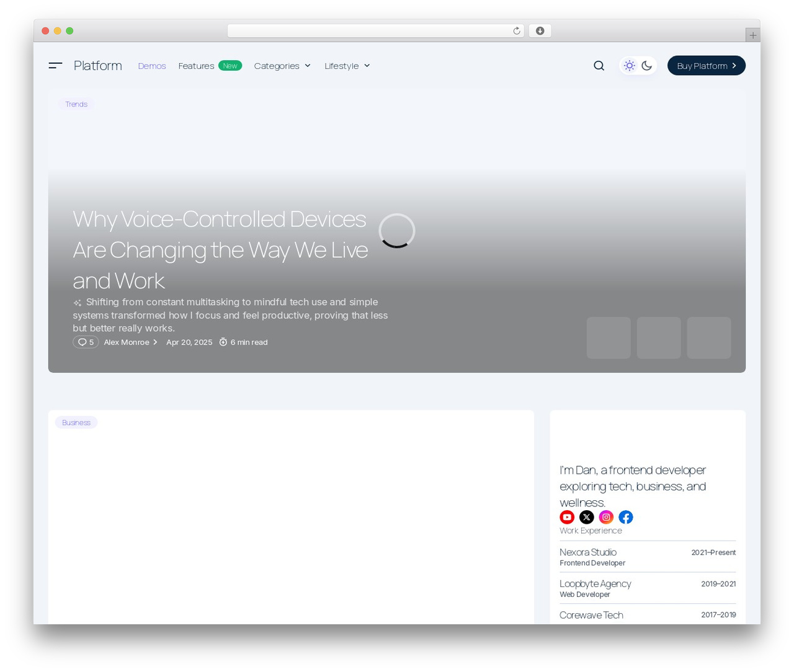Viewport: 794px width, 672px height.
Task: Click the browser download icon
Action: pyautogui.click(x=540, y=31)
